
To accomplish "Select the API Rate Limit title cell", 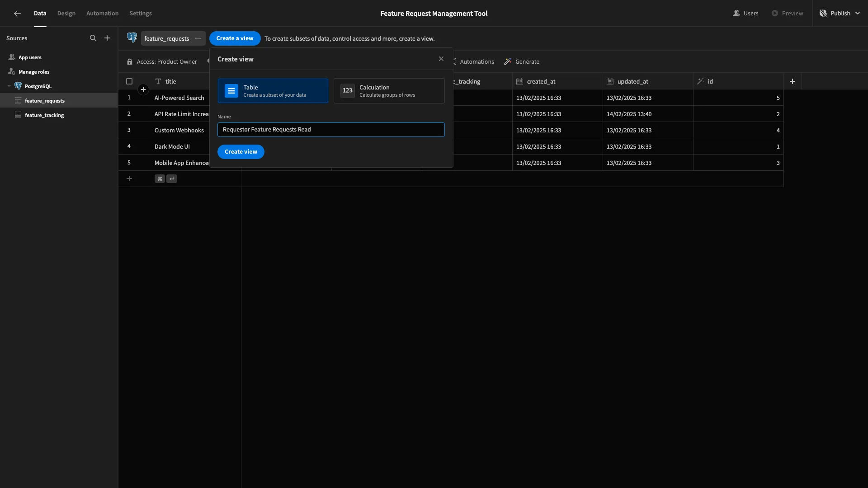I will click(x=179, y=114).
